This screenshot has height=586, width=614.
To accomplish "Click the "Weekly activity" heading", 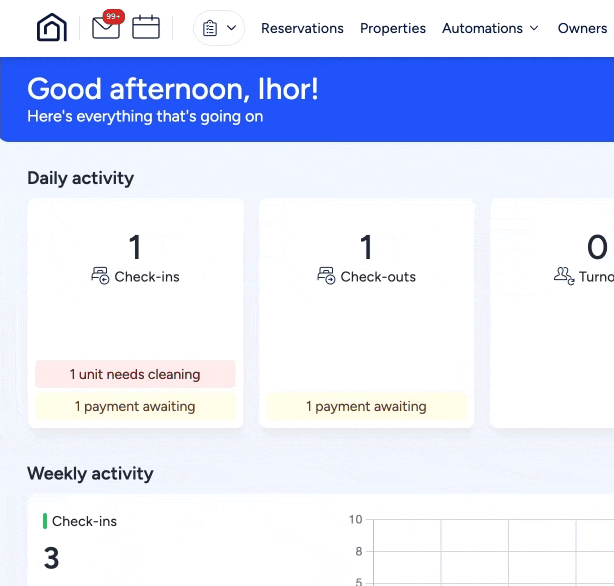I will coord(90,474).
